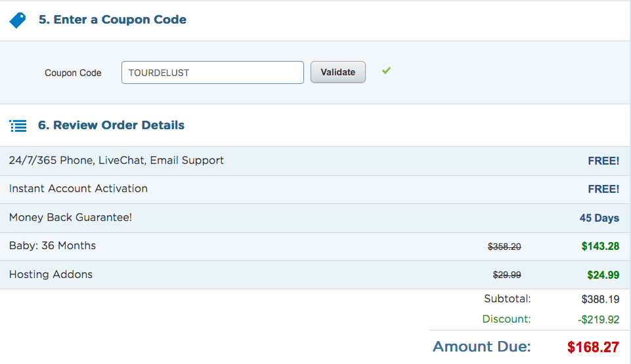This screenshot has width=631, height=364.
Task: Click the green validation checkmark icon
Action: pyautogui.click(x=386, y=71)
